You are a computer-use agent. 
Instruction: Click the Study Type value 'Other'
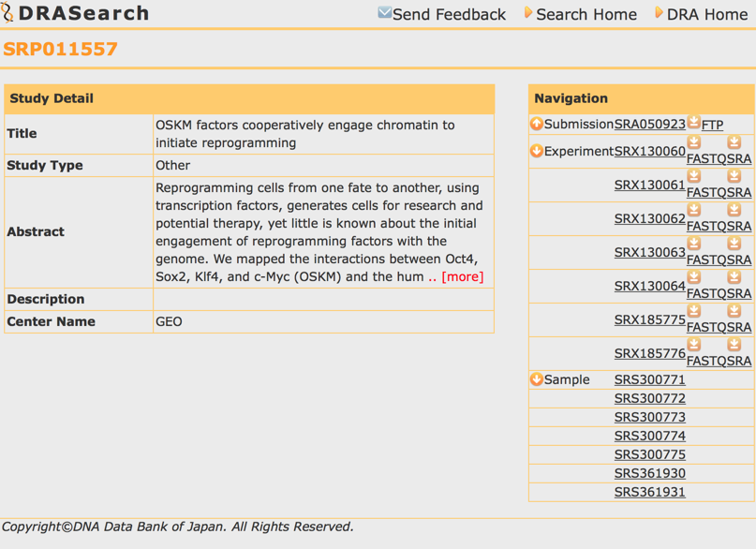172,165
